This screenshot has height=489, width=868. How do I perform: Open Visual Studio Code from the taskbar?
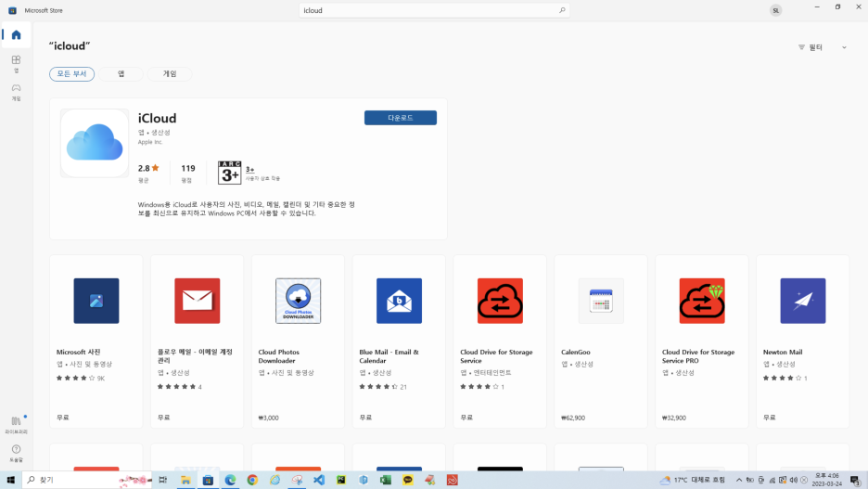[x=319, y=480]
